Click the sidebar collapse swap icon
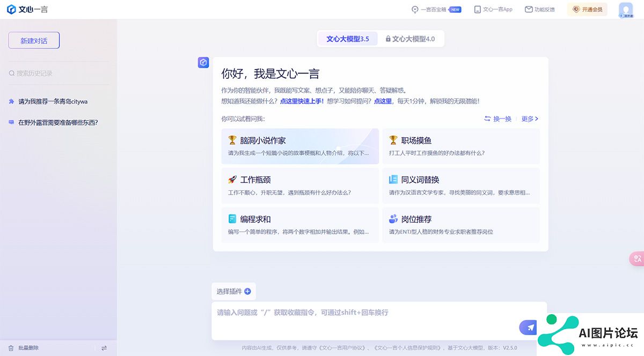Screen dimensions: 644x356 [104, 348]
